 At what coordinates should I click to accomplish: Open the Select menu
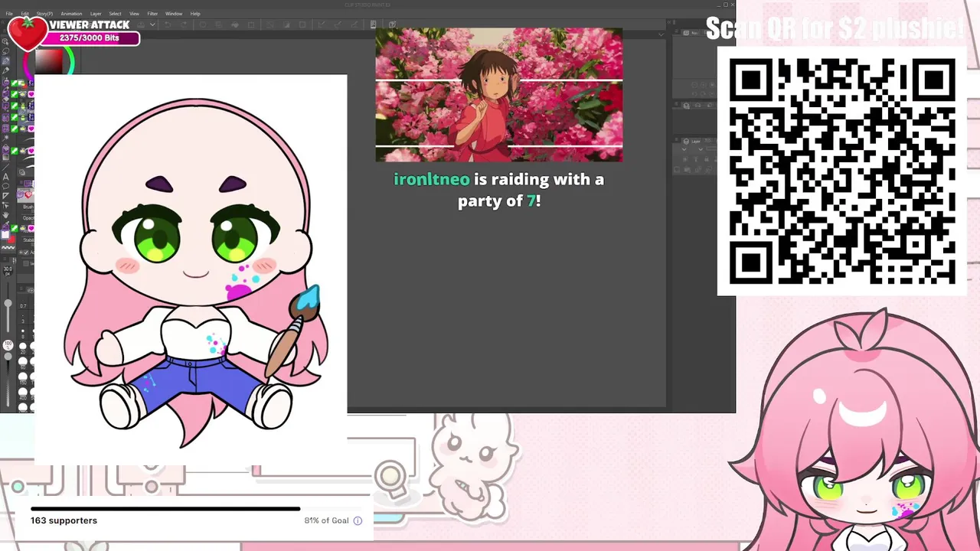click(115, 14)
